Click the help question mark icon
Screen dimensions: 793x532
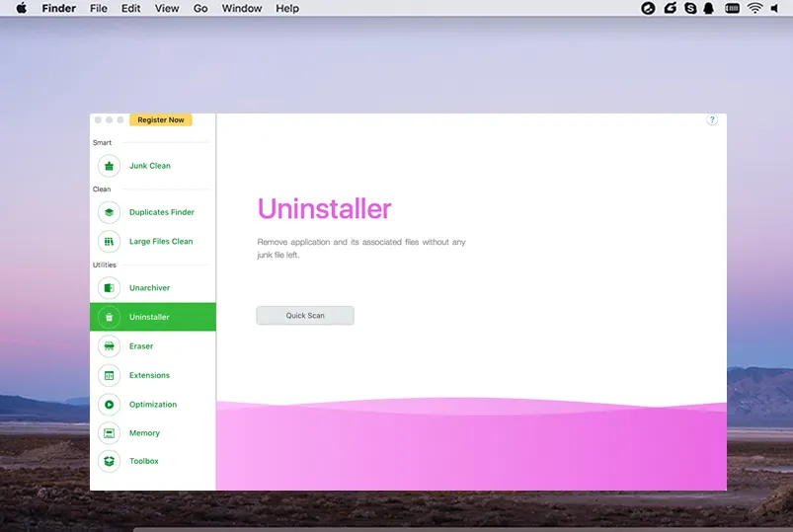712,120
